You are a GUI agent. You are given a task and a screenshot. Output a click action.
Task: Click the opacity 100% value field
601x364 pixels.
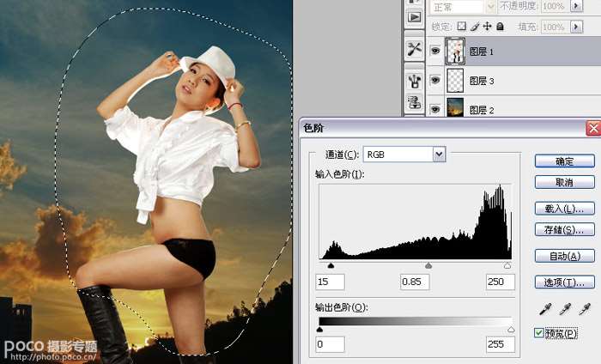click(555, 6)
